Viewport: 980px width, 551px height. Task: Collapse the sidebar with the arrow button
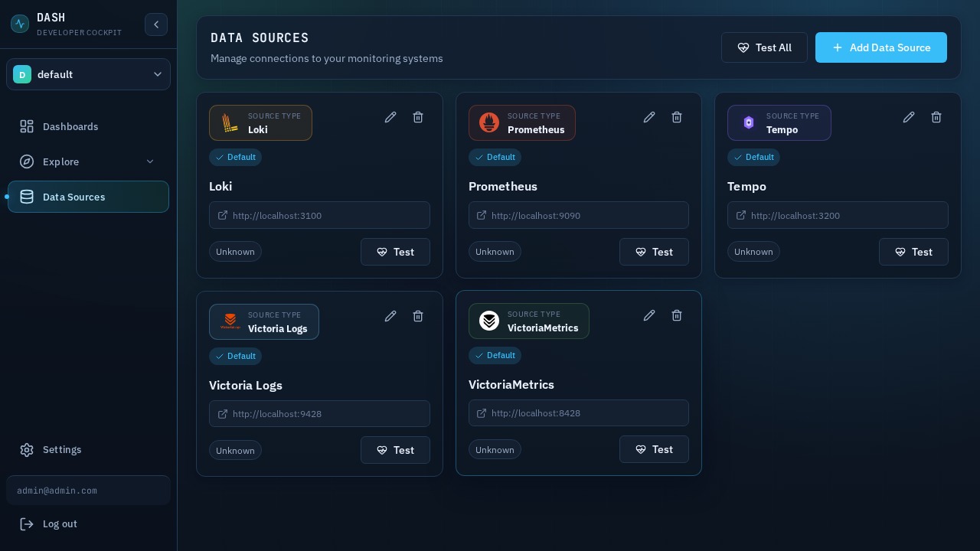(x=156, y=24)
